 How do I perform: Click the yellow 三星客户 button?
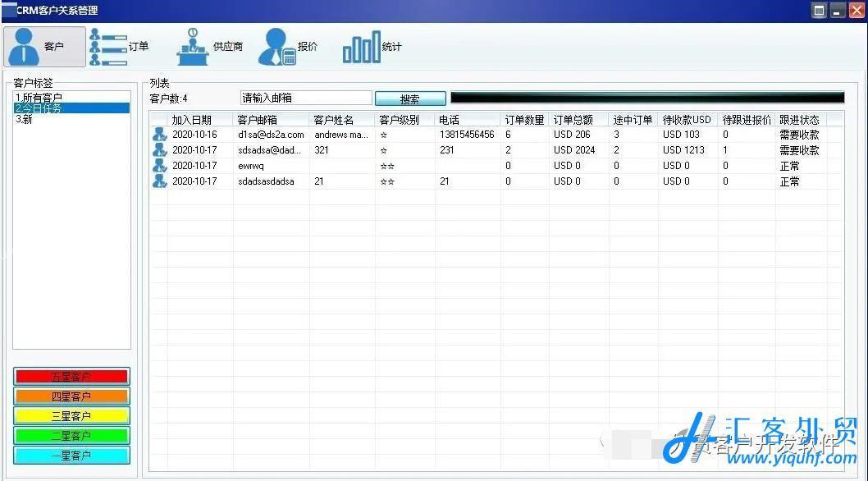[71, 416]
